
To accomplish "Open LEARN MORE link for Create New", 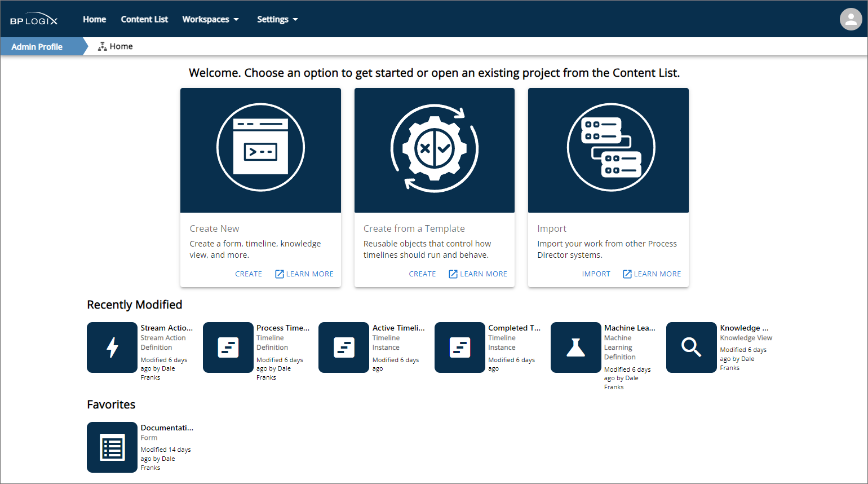I will [304, 274].
